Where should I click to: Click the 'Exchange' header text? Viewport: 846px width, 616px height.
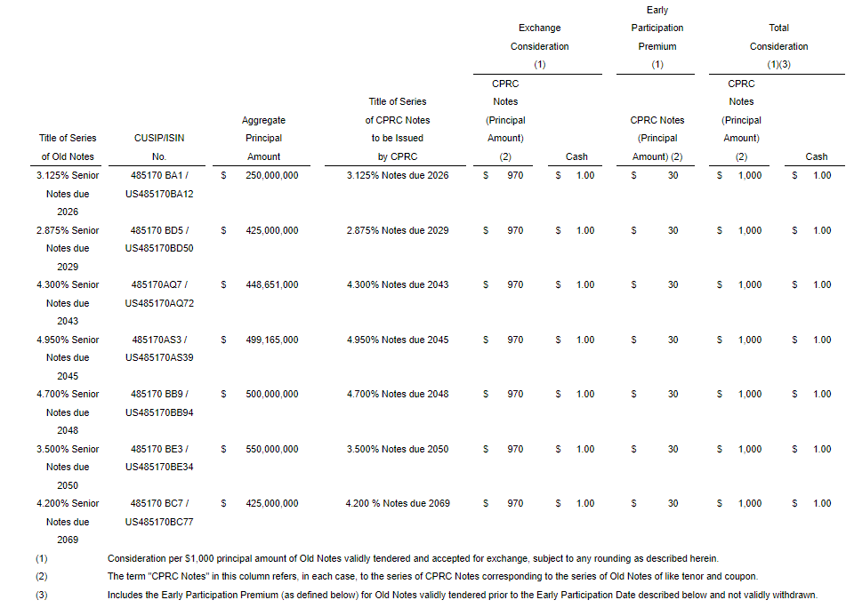(540, 28)
